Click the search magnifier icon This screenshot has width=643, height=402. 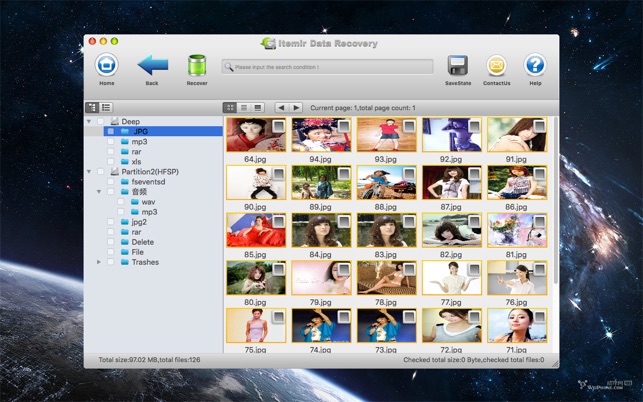click(x=228, y=66)
